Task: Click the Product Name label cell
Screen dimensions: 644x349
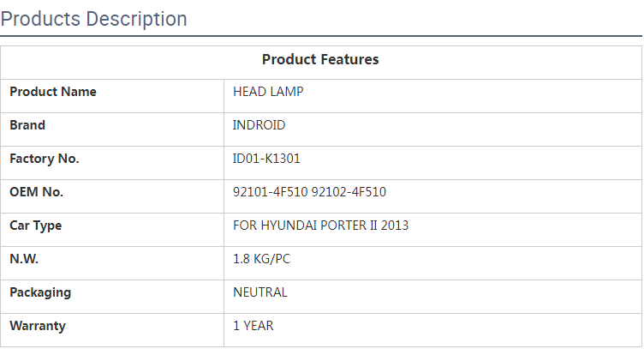Action: click(x=53, y=92)
